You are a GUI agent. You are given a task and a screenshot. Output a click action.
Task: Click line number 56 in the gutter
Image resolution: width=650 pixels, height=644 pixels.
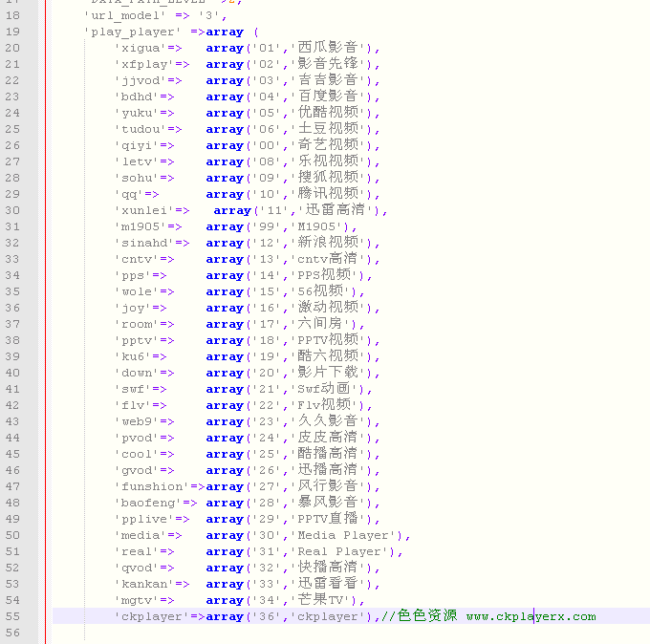12,633
